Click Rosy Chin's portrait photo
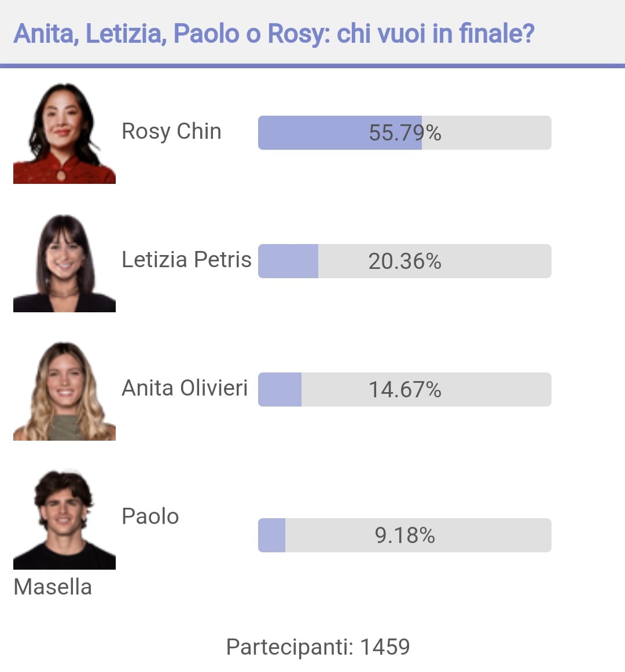The height and width of the screenshot is (672, 625). 64,133
